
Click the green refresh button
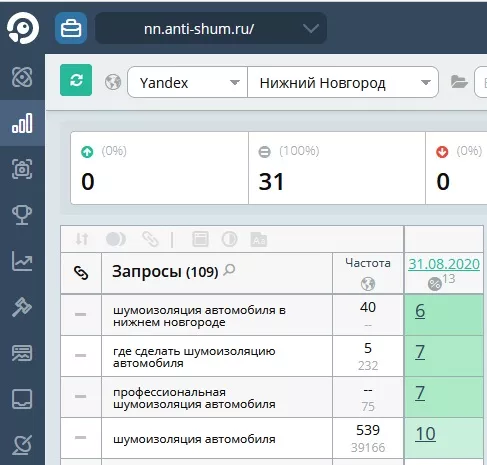click(x=76, y=80)
